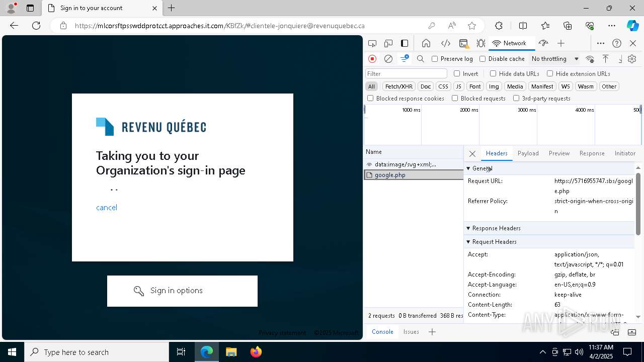Click the cancel link on sign-in page
Image resolution: width=644 pixels, height=362 pixels.
107,208
